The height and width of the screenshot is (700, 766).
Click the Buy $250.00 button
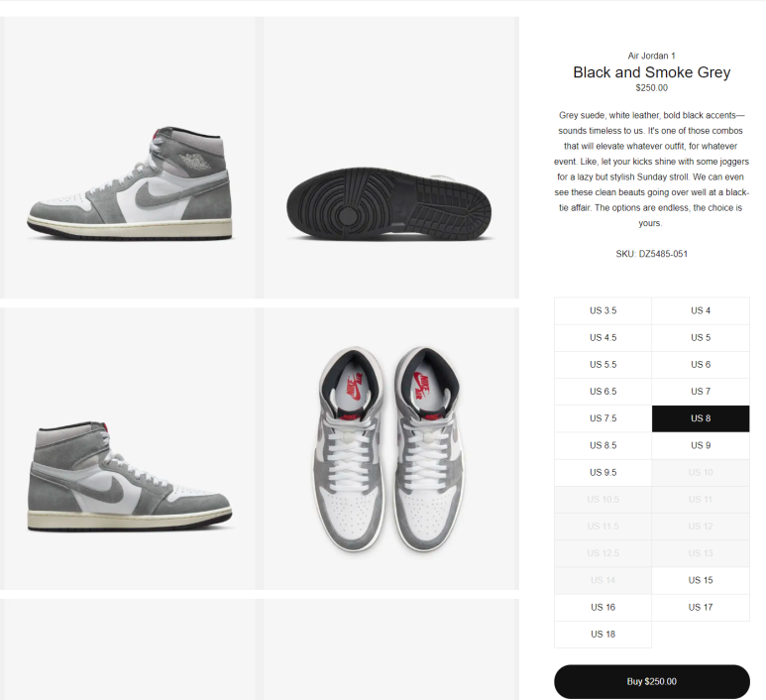652,681
